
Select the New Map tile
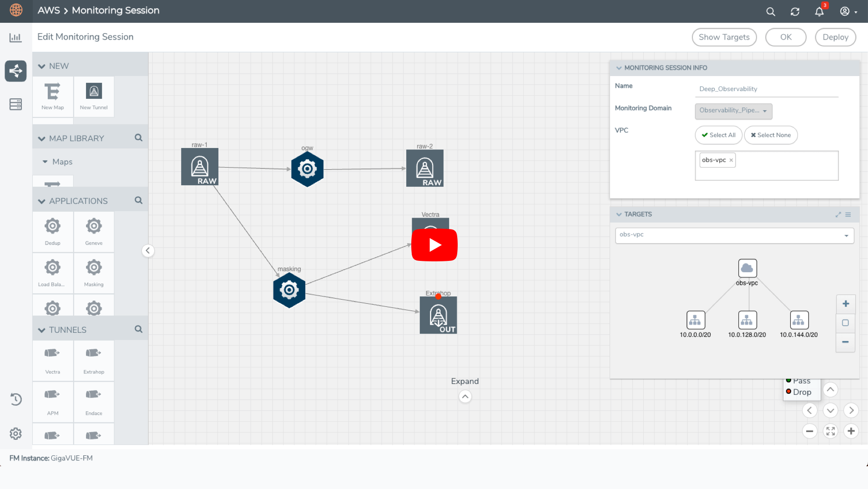coord(53,97)
